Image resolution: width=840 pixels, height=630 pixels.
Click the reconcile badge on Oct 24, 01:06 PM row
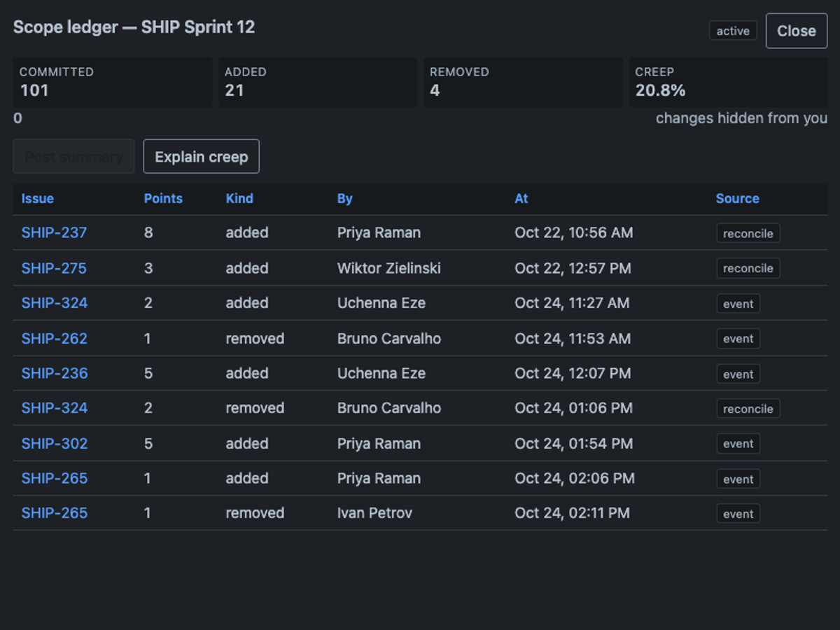(x=748, y=409)
